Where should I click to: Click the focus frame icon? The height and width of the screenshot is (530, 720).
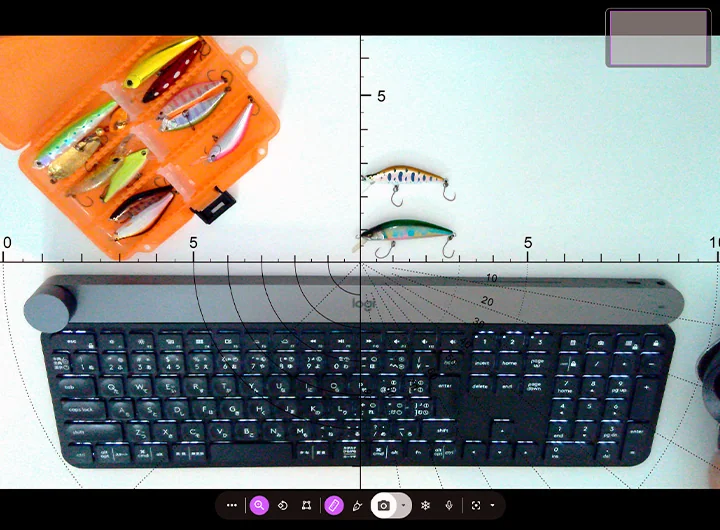(476, 506)
